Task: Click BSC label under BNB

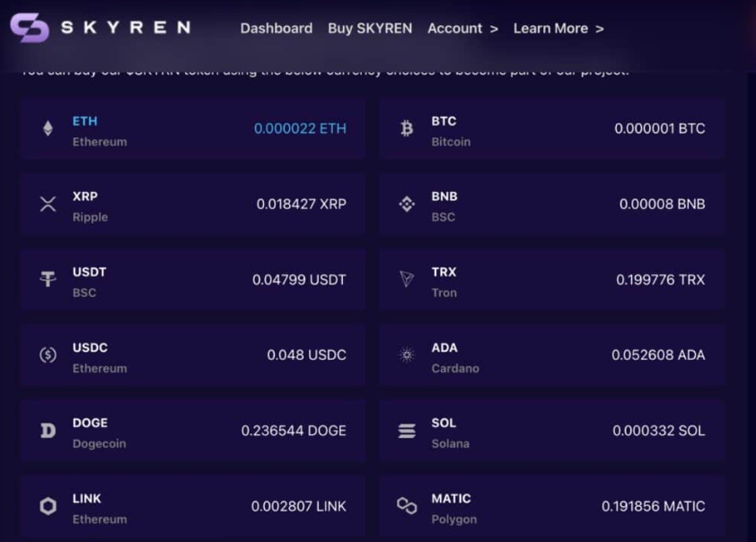Action: point(443,217)
